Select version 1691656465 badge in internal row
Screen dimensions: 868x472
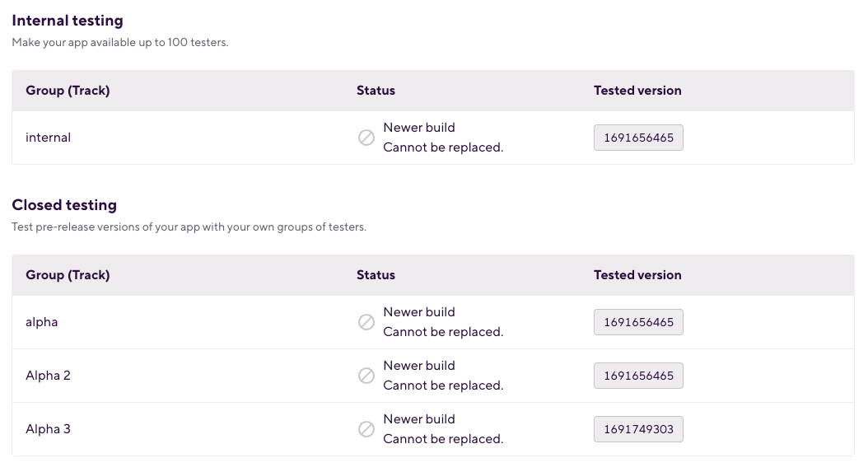(638, 138)
